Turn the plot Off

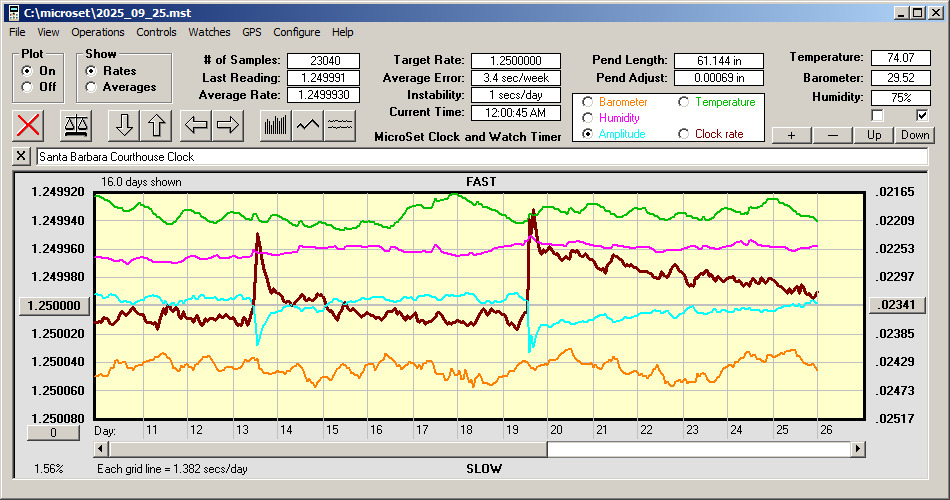26,87
